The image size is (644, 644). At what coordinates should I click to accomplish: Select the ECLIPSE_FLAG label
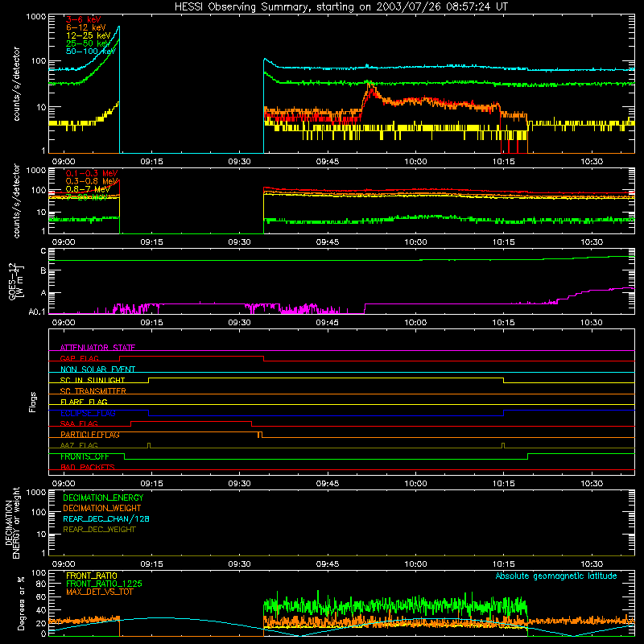(x=88, y=413)
